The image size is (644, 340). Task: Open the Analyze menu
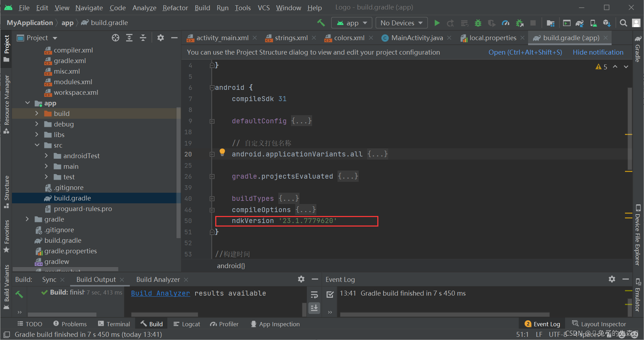[144, 8]
